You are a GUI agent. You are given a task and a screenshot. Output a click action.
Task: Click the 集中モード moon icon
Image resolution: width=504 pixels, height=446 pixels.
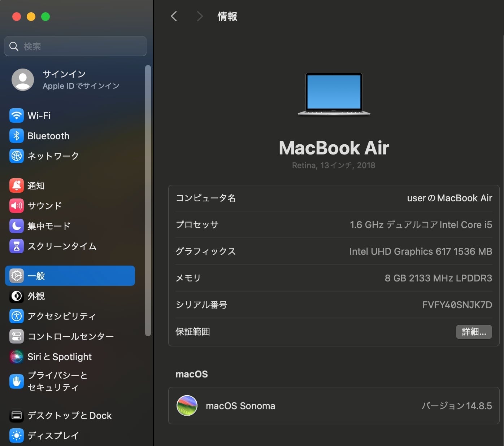pyautogui.click(x=17, y=226)
